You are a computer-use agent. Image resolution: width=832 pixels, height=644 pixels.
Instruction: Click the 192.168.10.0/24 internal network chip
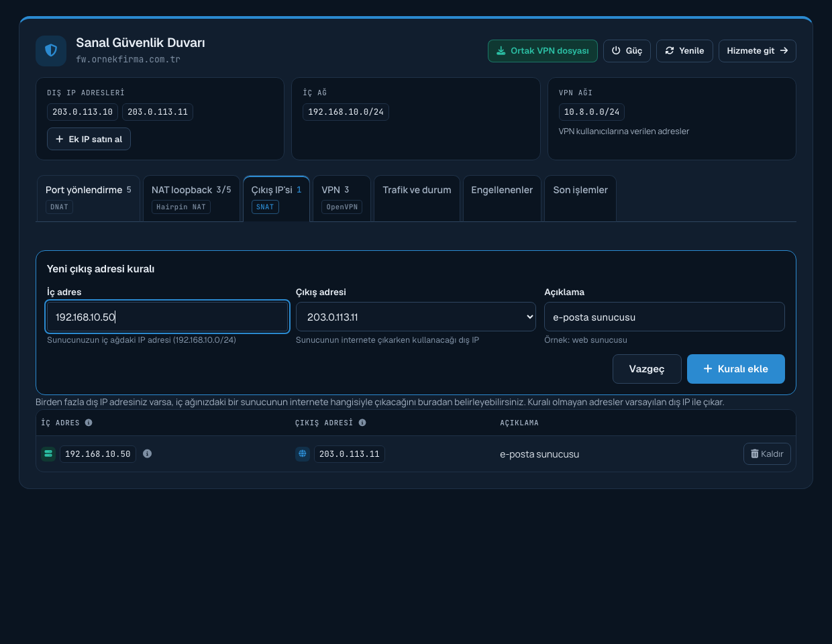pos(346,112)
